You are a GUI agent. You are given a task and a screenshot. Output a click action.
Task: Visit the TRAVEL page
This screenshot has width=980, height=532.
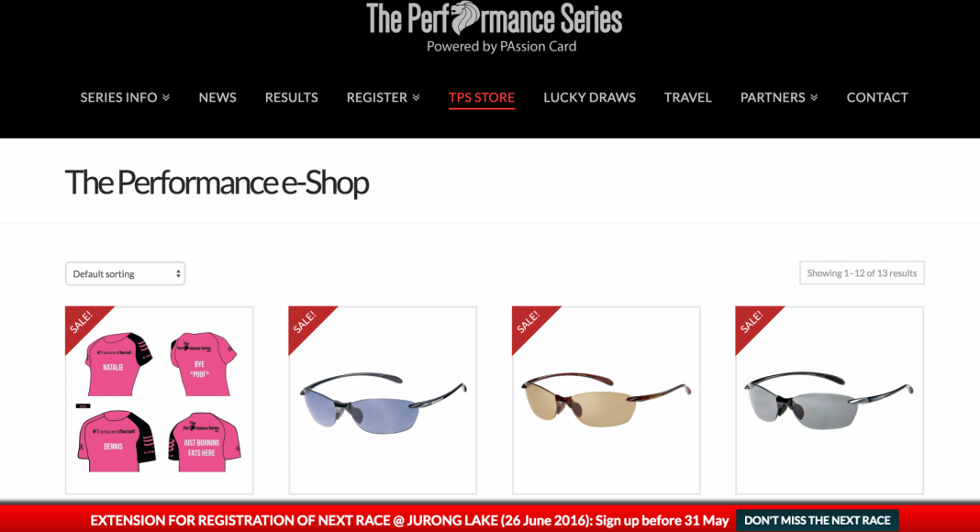(x=687, y=97)
